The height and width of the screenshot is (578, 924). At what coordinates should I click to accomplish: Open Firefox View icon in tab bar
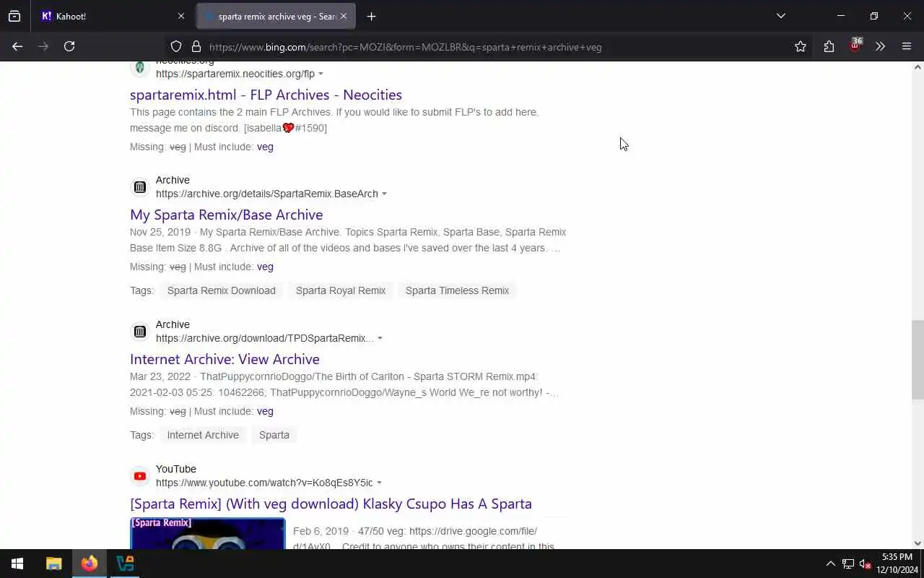14,16
